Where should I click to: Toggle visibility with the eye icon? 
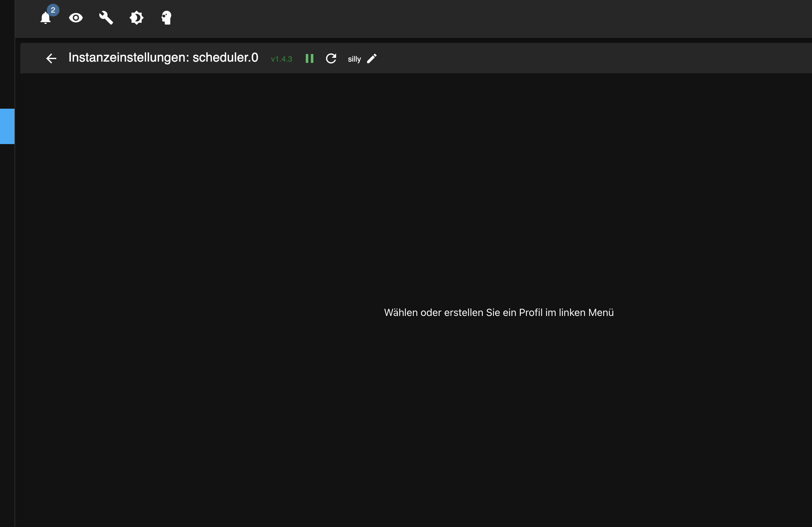point(76,18)
